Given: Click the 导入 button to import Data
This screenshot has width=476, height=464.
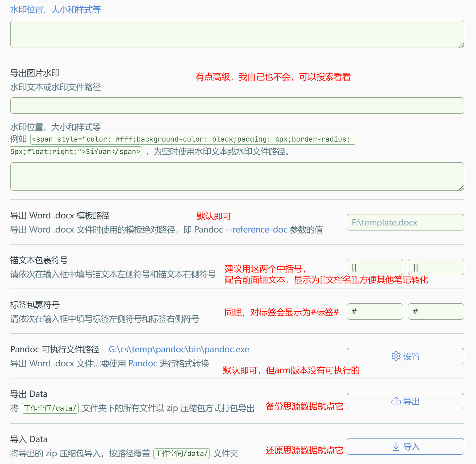Looking at the screenshot, I should tap(405, 446).
